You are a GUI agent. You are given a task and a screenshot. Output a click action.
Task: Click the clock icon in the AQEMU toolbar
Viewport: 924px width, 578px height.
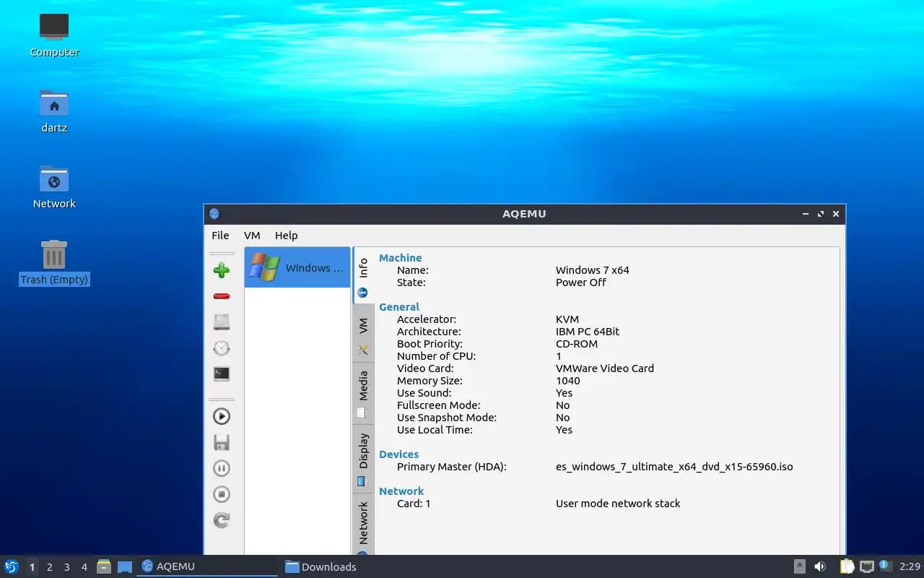(x=222, y=348)
